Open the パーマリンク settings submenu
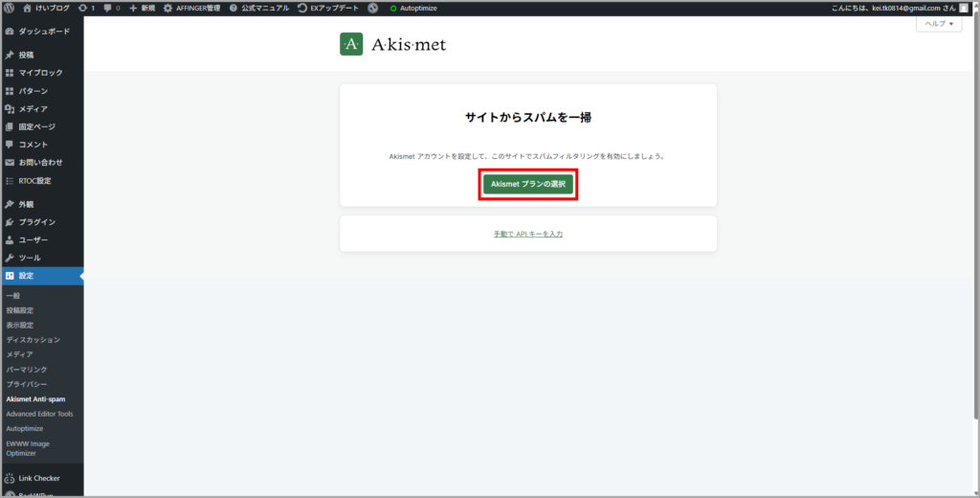 tap(27, 370)
